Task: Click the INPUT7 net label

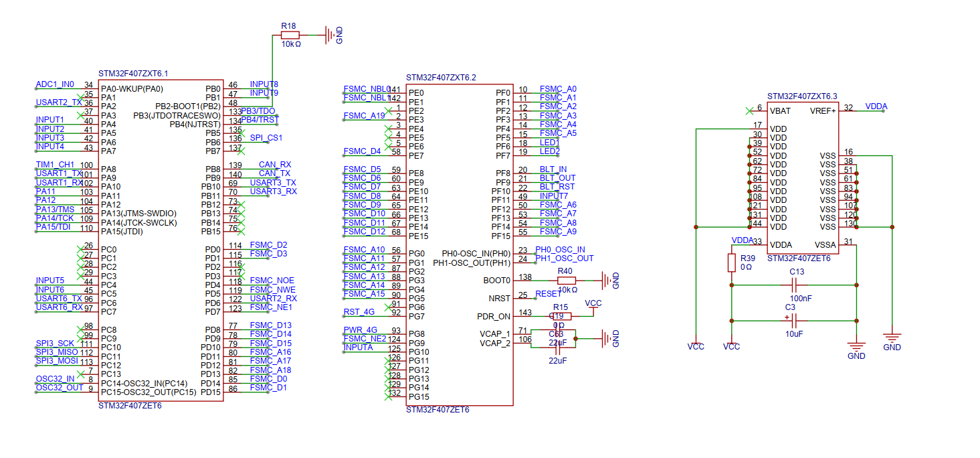Action: point(554,196)
